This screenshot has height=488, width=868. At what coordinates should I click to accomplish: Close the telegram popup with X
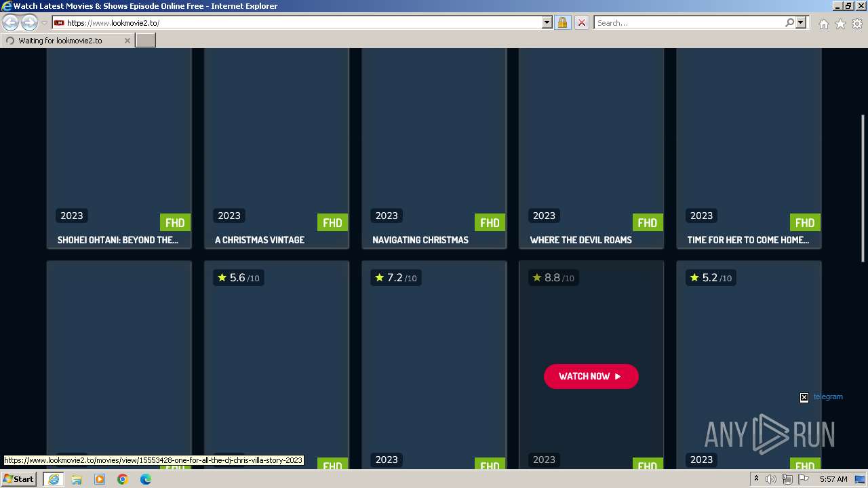pos(804,397)
